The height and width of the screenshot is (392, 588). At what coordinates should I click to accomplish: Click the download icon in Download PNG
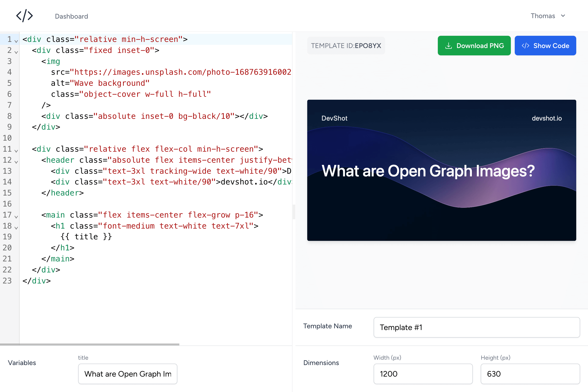(449, 46)
